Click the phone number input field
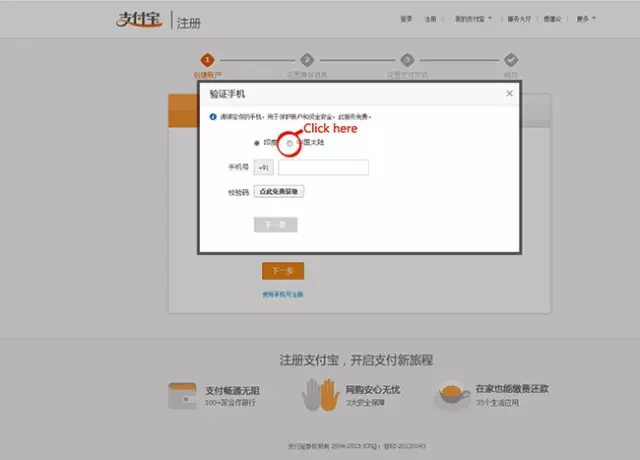 323,167
